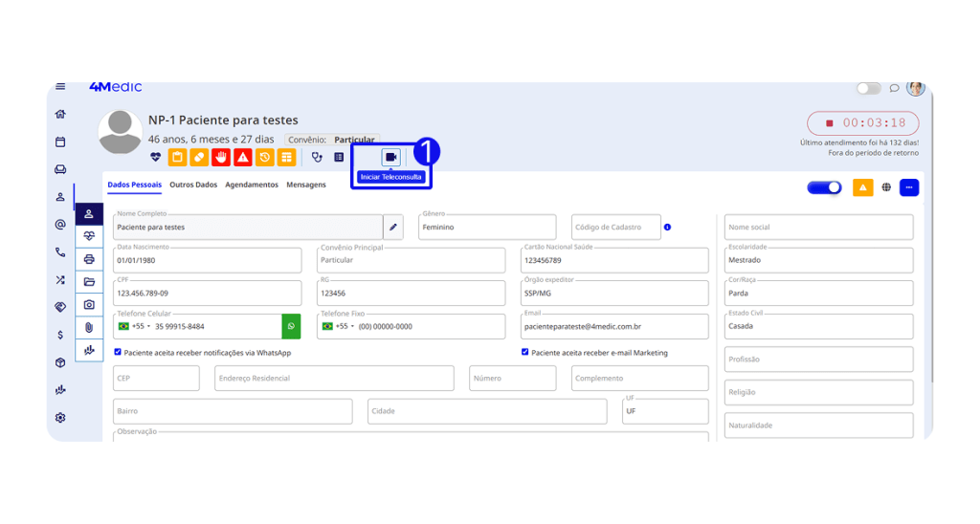Open the +55 country code for Telefone Celular
This screenshot has height=524, width=980.
[x=134, y=326]
